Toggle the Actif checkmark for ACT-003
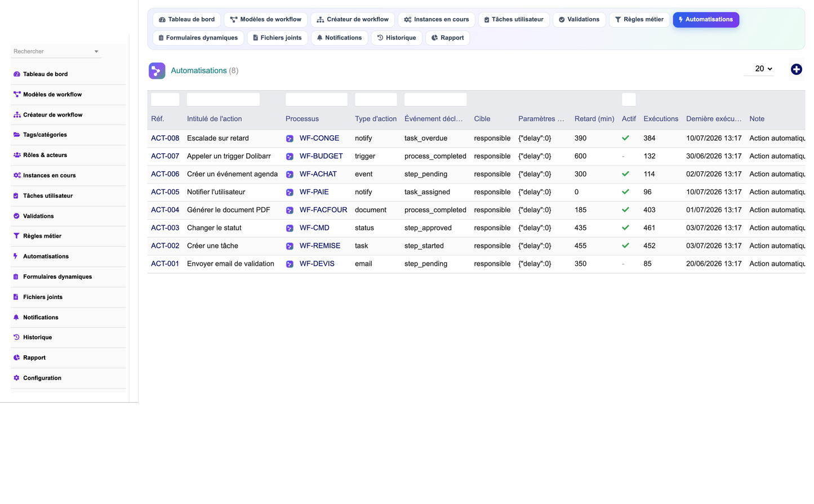This screenshot has width=814, height=504. coord(625,228)
